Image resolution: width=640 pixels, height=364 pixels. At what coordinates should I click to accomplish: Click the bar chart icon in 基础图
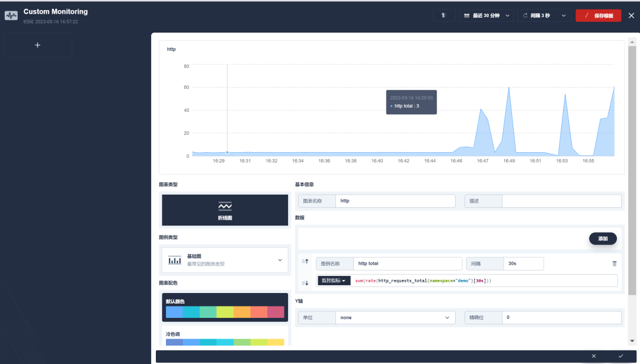coord(175,260)
